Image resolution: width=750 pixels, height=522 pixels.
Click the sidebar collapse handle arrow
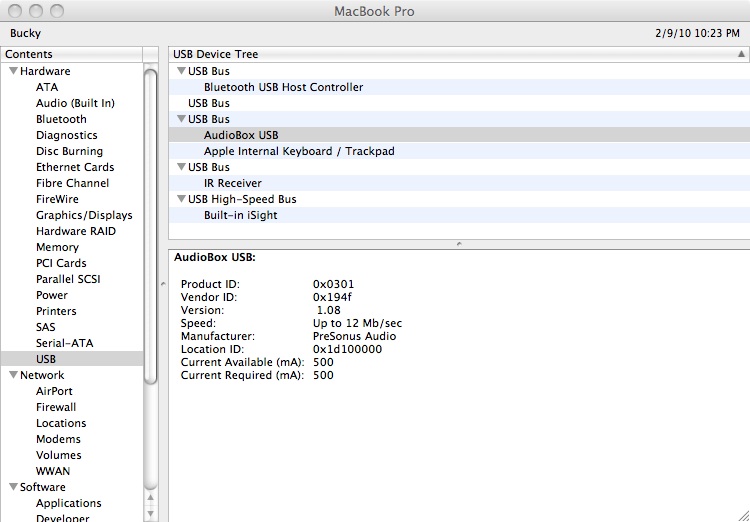point(163,284)
